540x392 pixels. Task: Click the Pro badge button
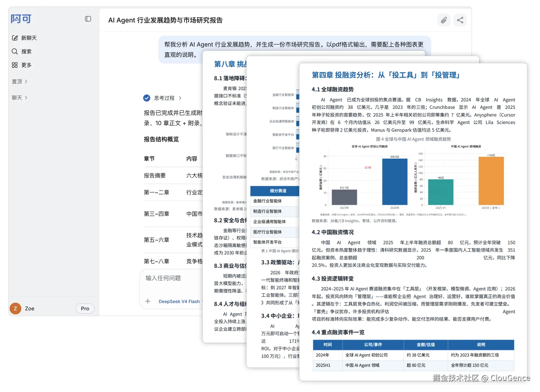(x=85, y=309)
